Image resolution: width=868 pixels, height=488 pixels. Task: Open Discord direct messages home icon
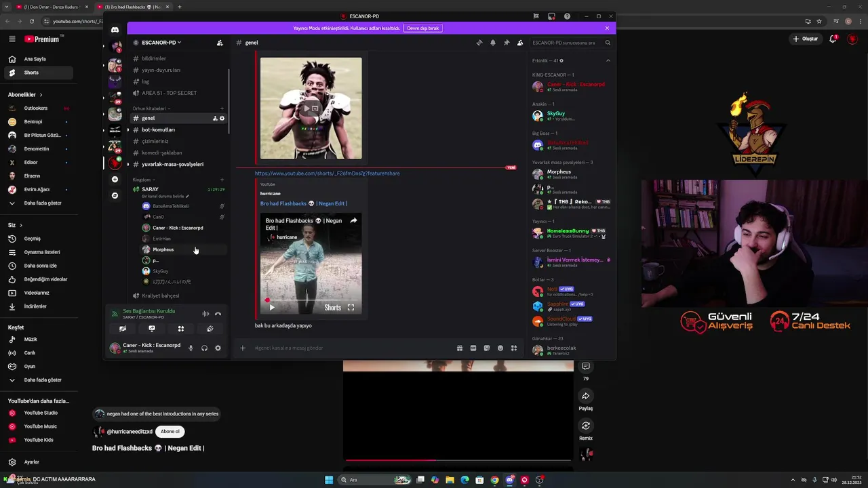point(115,30)
